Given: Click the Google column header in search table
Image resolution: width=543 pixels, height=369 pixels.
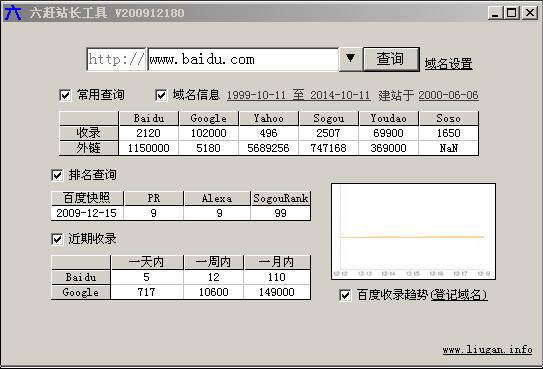Looking at the screenshot, I should click(208, 118).
